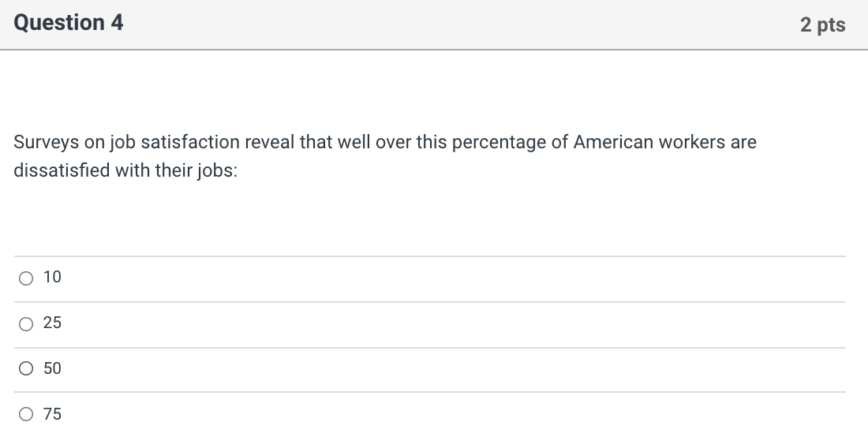This screenshot has height=448, width=868.
Task: Click the "75" answer label text
Action: click(52, 414)
